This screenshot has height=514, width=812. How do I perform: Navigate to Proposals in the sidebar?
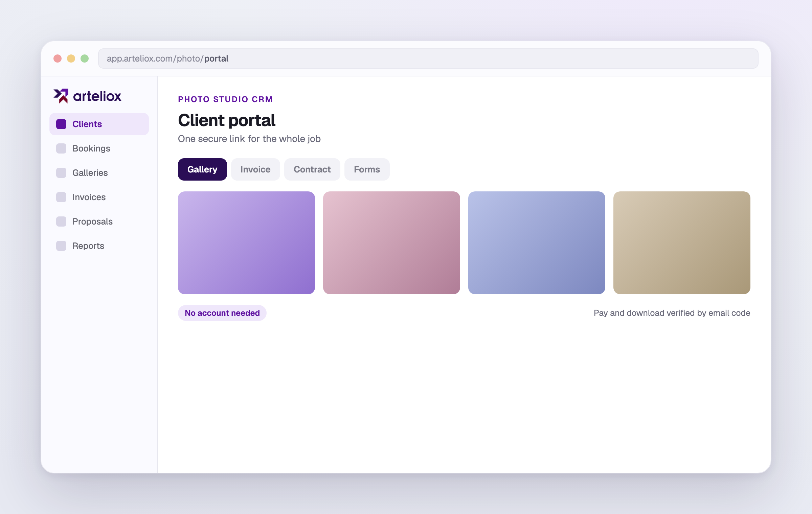point(99,221)
